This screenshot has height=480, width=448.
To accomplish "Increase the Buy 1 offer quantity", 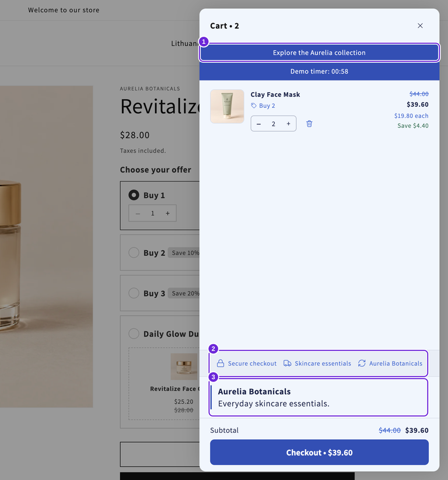I will point(167,213).
